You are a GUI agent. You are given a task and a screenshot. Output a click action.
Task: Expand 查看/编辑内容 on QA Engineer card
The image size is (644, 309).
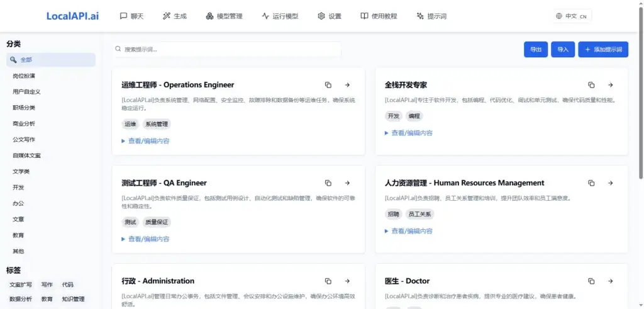click(145, 239)
